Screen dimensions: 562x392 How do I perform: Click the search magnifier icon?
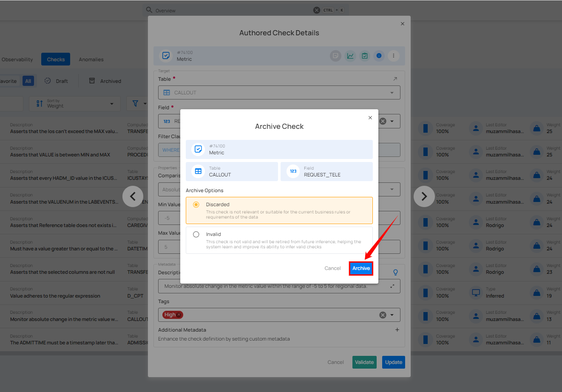pyautogui.click(x=149, y=10)
